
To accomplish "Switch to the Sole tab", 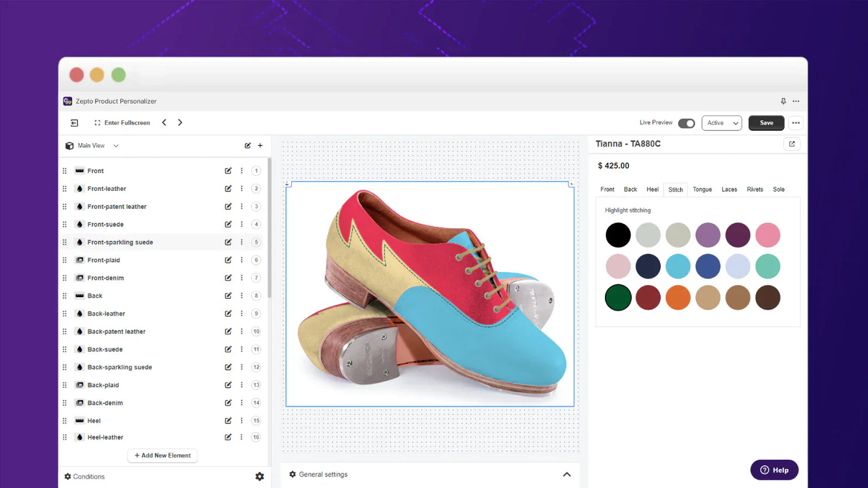I will pos(778,190).
